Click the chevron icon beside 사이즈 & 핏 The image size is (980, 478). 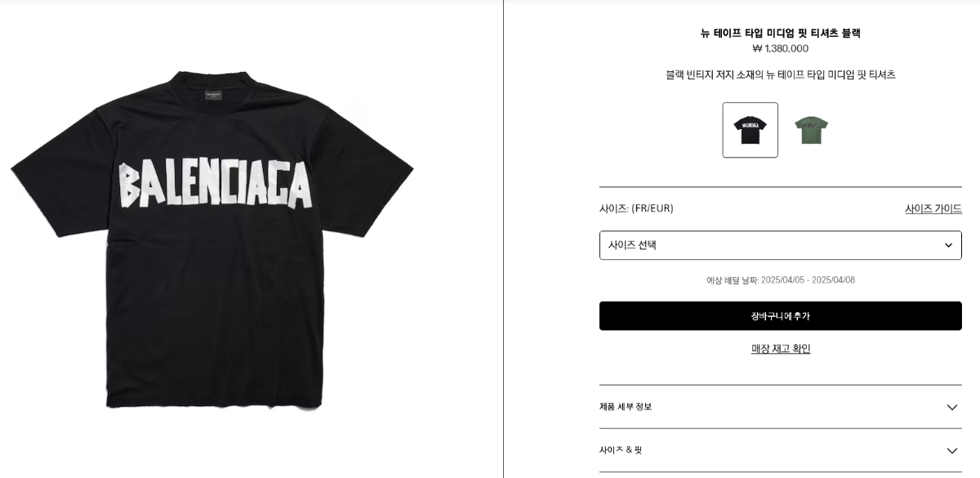pyautogui.click(x=951, y=450)
